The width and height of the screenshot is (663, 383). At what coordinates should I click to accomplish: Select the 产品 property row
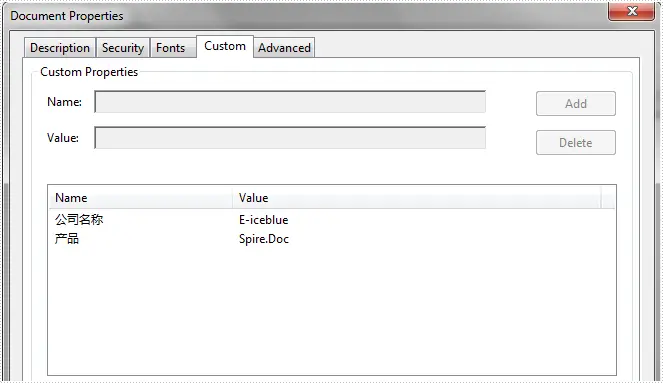point(332,239)
